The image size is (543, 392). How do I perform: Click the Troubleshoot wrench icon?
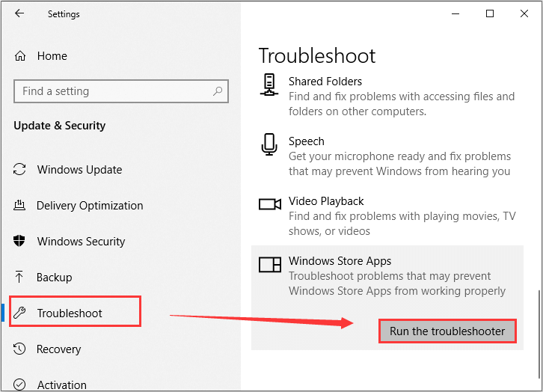[19, 313]
